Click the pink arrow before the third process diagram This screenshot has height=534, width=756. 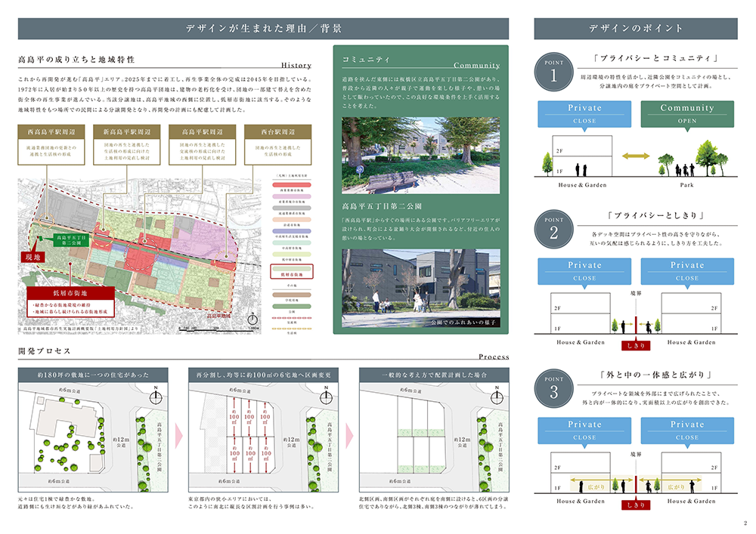pos(350,436)
